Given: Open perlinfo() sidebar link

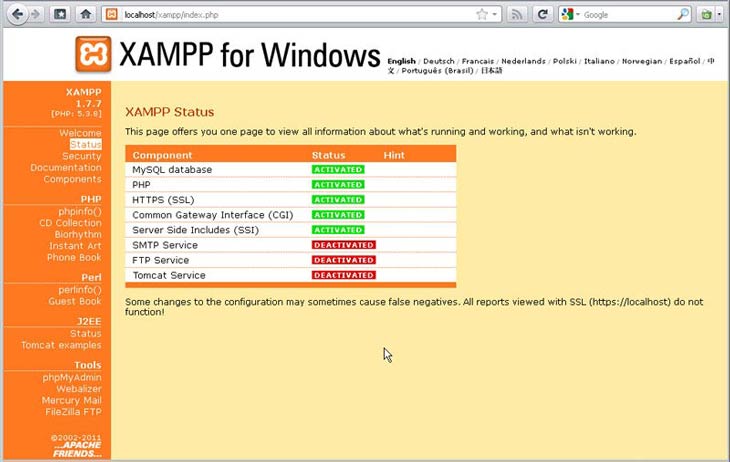Looking at the screenshot, I should [80, 290].
